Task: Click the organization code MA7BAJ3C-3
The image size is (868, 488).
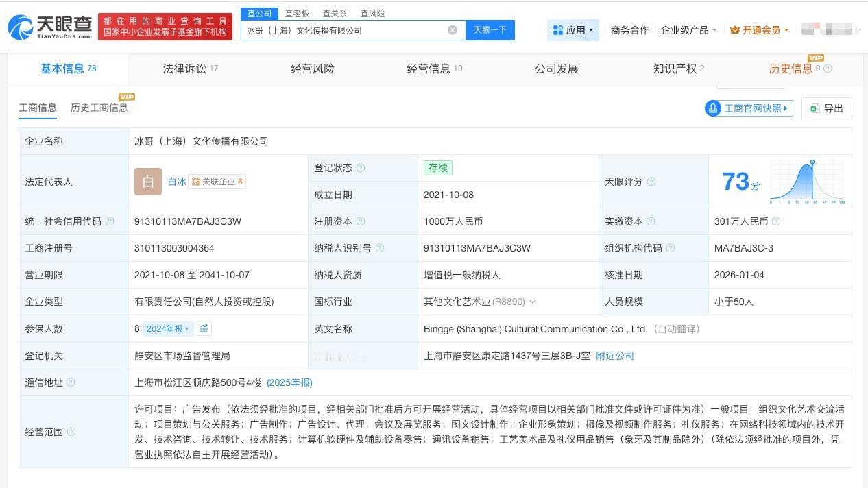Action: pyautogui.click(x=744, y=248)
